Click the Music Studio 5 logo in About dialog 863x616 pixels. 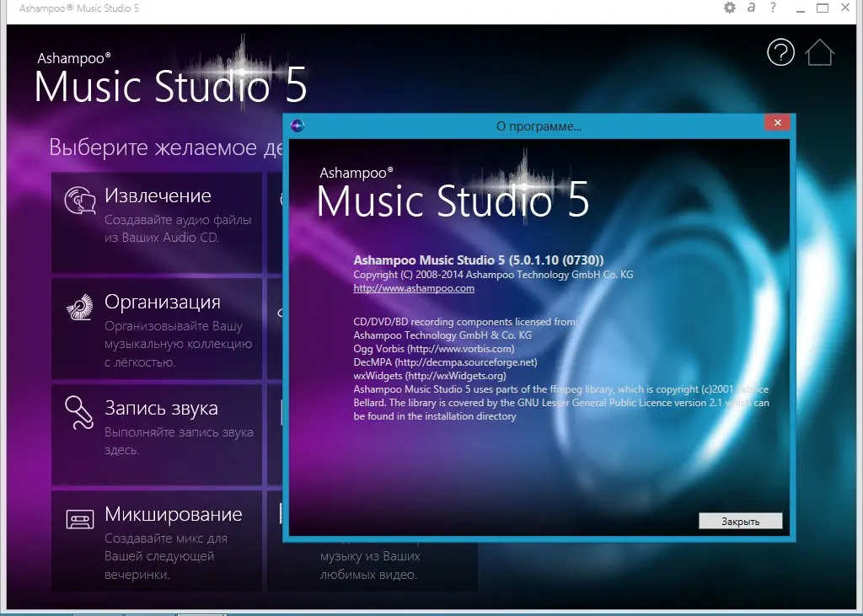(453, 191)
